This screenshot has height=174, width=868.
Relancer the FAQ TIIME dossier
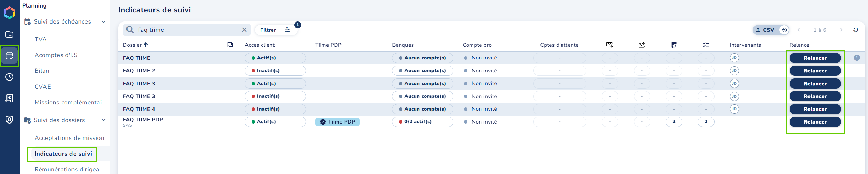[x=815, y=58]
